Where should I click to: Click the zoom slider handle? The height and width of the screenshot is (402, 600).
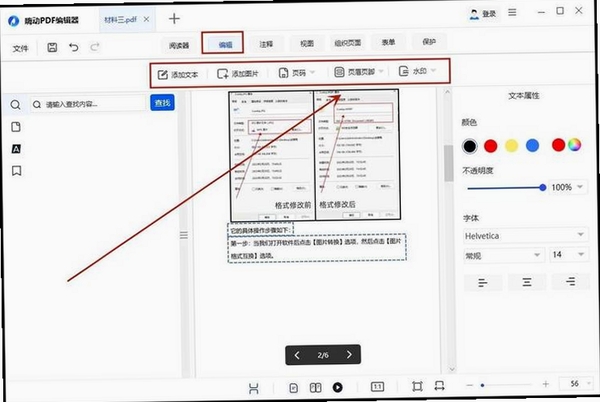pos(483,385)
